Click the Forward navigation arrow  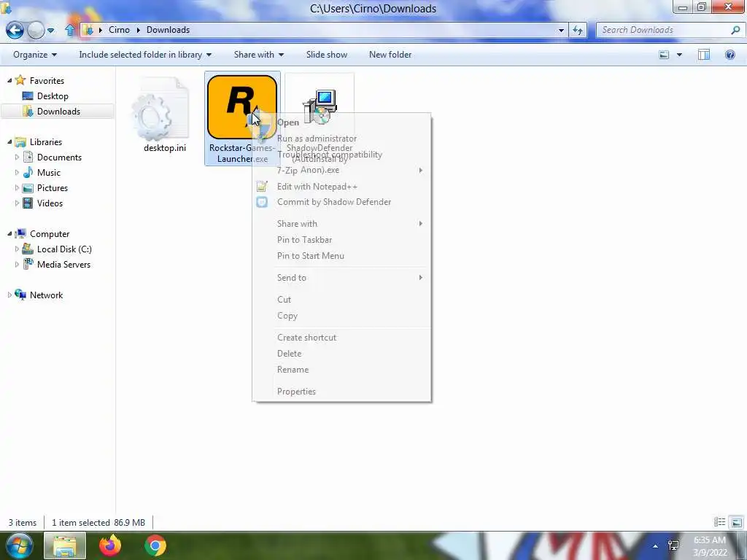click(35, 31)
